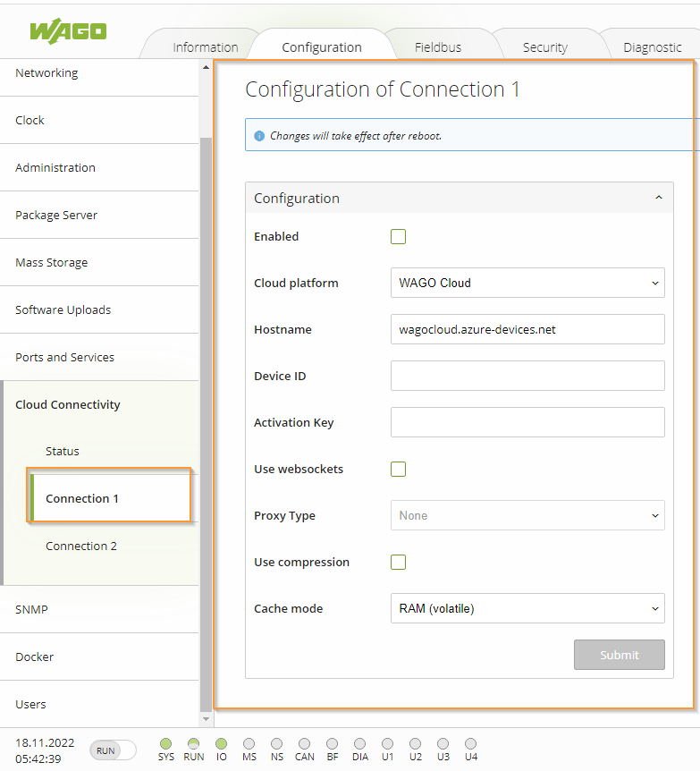Click the CAN status LED indicator
The height and width of the screenshot is (771, 700).
click(304, 743)
